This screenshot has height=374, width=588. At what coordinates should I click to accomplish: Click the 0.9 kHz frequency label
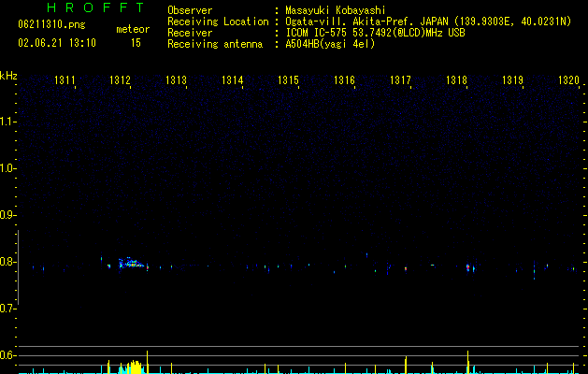pos(7,215)
